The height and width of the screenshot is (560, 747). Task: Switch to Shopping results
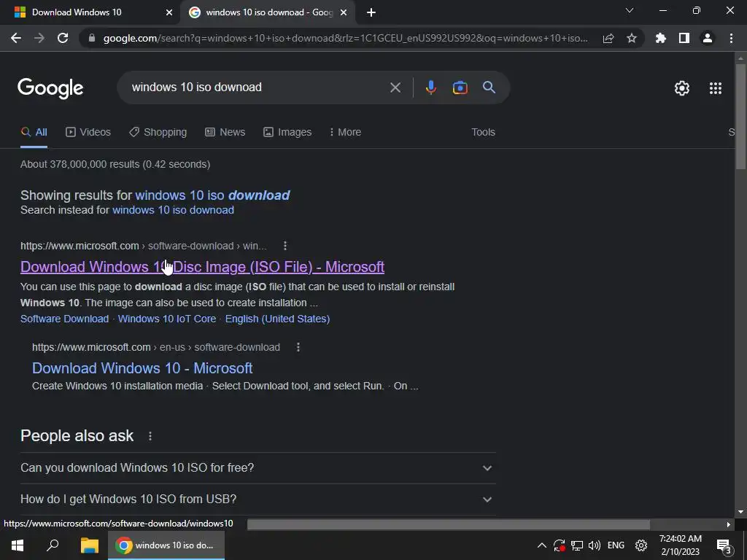pos(158,133)
